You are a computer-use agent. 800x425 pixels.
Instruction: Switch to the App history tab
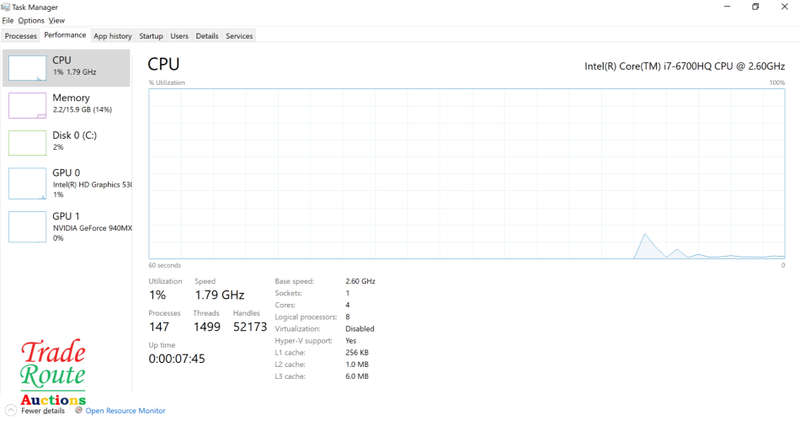pos(113,36)
